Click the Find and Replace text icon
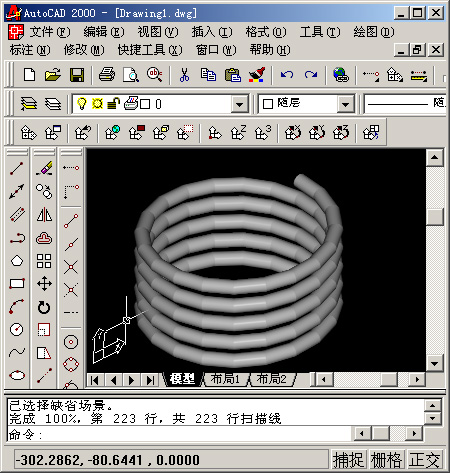The width and height of the screenshot is (450, 473). coord(154,75)
